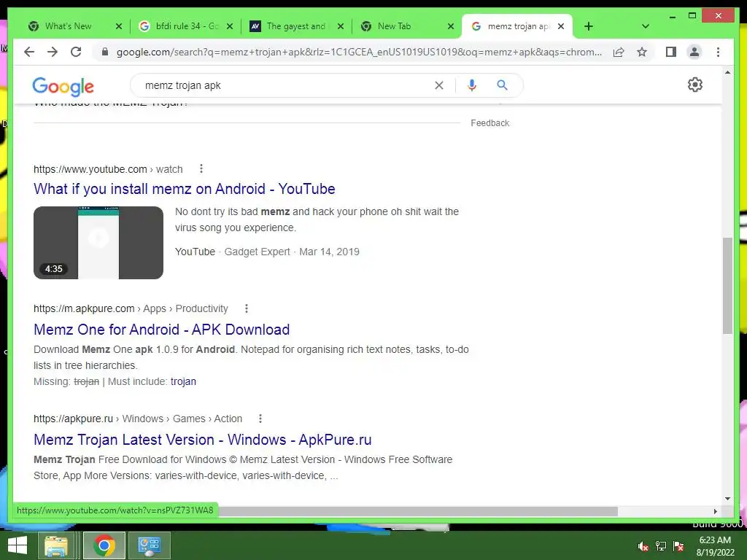747x560 pixels.
Task: Click Must include trojan link
Action: [183, 381]
